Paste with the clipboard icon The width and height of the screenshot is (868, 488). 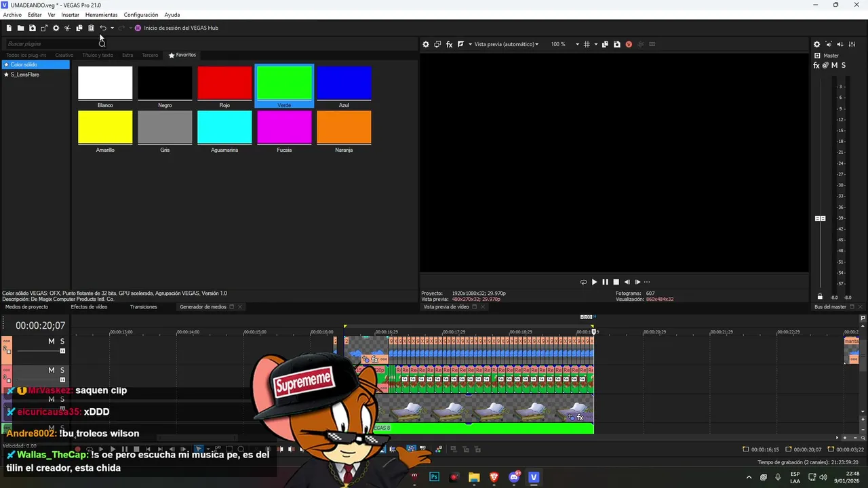click(x=91, y=28)
